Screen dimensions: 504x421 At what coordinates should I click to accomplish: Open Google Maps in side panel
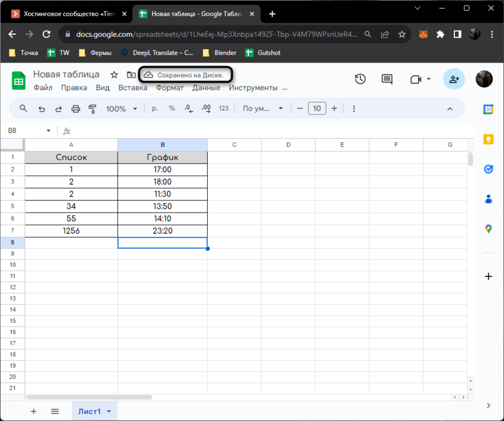[x=488, y=228]
